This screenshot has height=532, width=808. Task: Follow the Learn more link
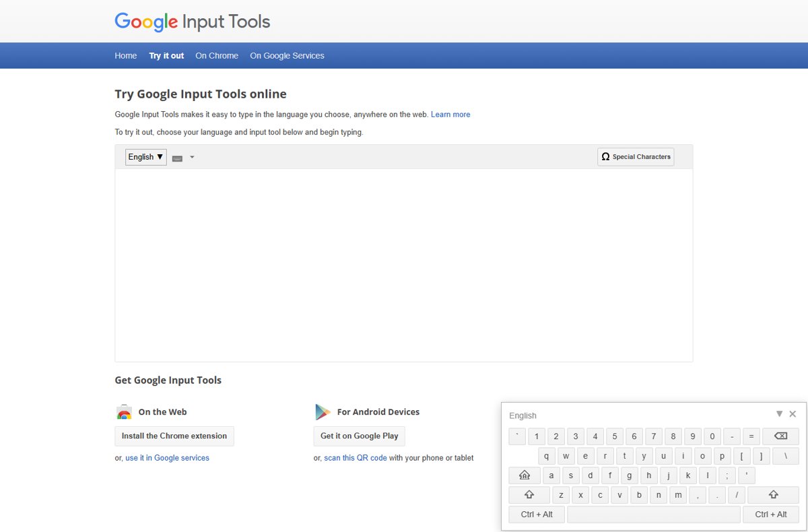(x=450, y=114)
